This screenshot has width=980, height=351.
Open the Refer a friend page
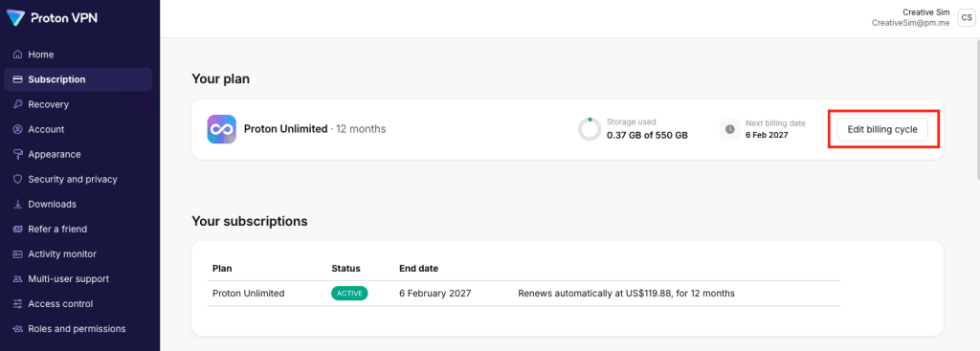pyautogui.click(x=78, y=230)
